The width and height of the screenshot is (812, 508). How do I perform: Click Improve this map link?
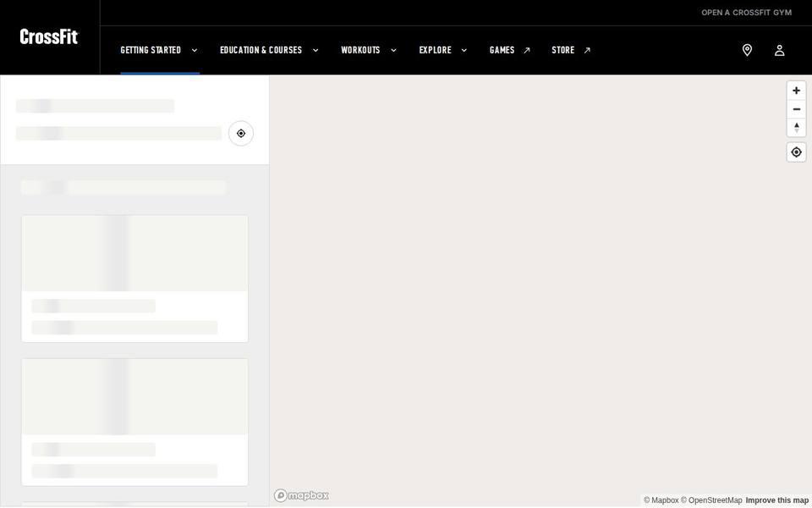click(x=776, y=500)
